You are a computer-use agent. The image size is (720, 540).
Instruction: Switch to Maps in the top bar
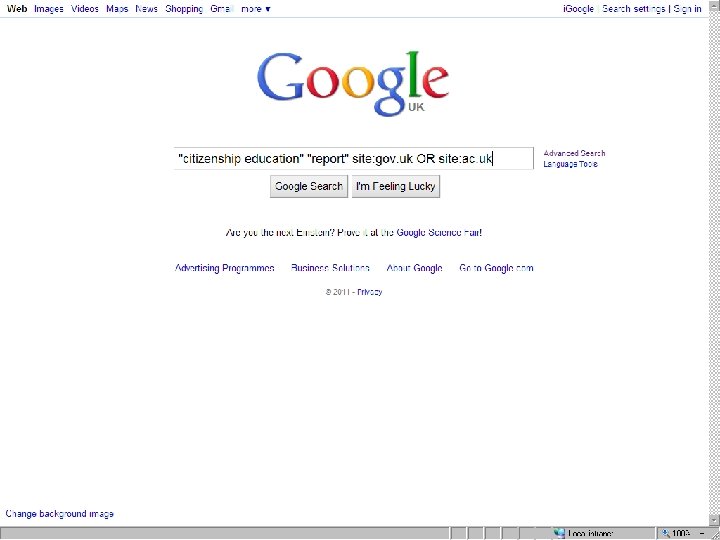117,9
